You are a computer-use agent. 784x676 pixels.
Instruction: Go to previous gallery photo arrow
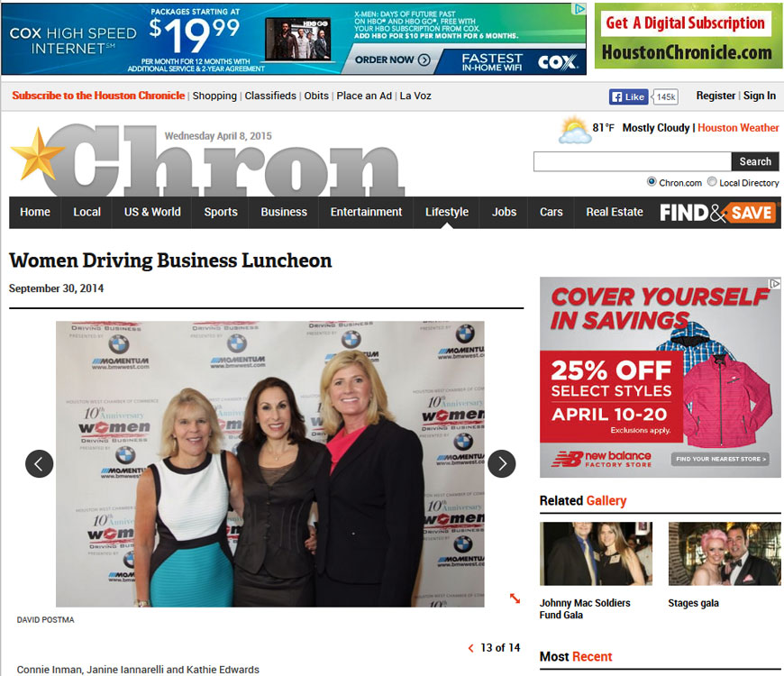(39, 464)
